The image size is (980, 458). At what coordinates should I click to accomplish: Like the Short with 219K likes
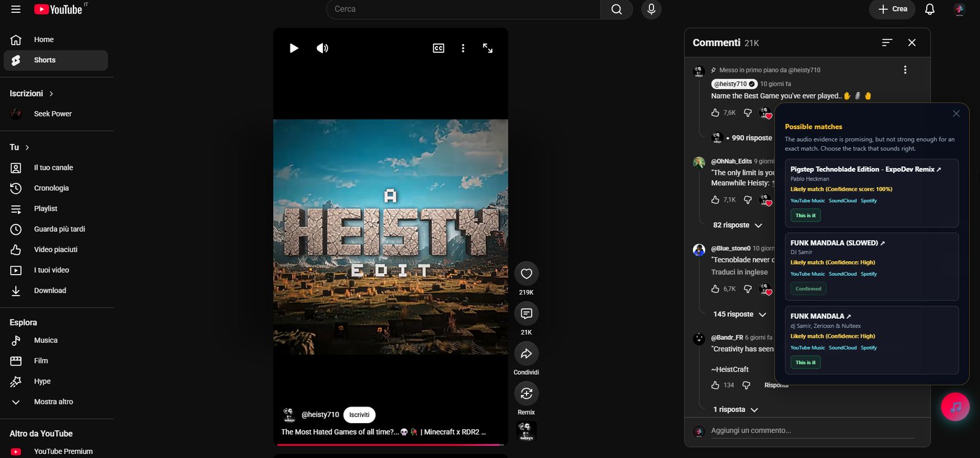click(x=526, y=274)
